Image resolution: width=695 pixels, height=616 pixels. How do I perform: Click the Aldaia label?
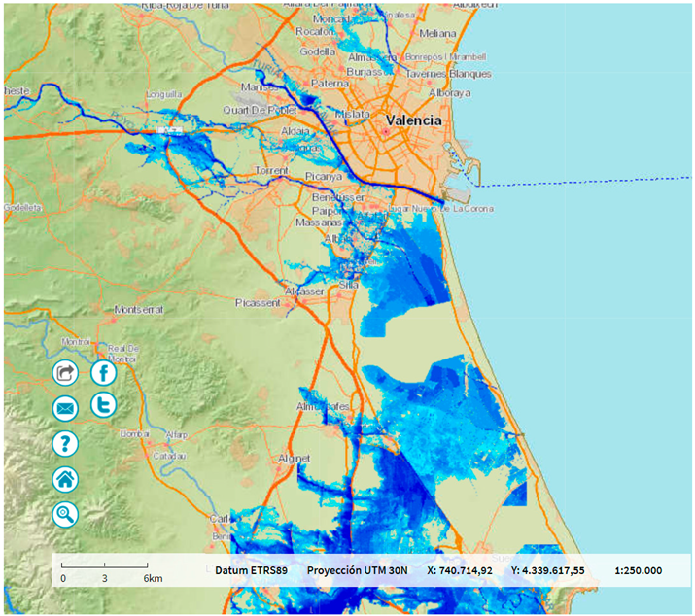tap(295, 131)
